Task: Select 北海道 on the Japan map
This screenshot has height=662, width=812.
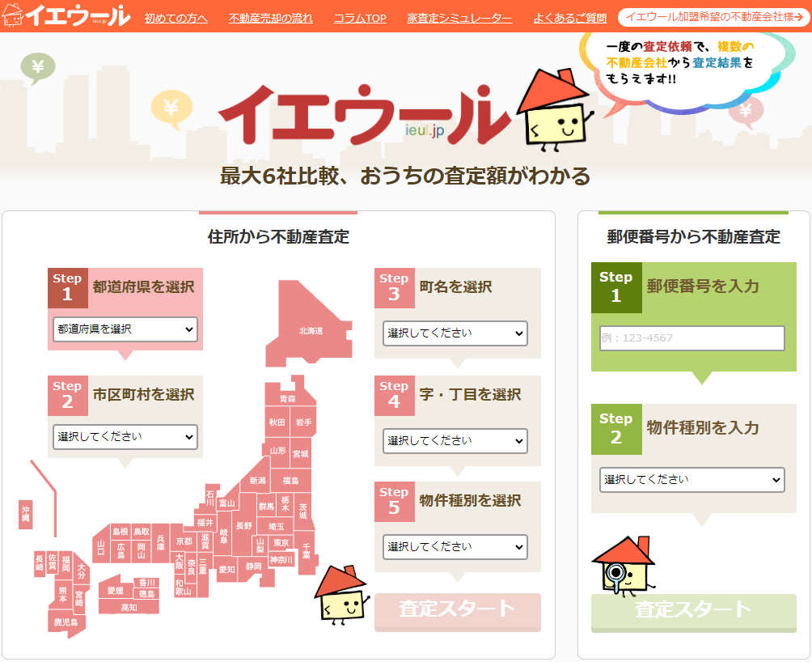Action: coord(310,328)
